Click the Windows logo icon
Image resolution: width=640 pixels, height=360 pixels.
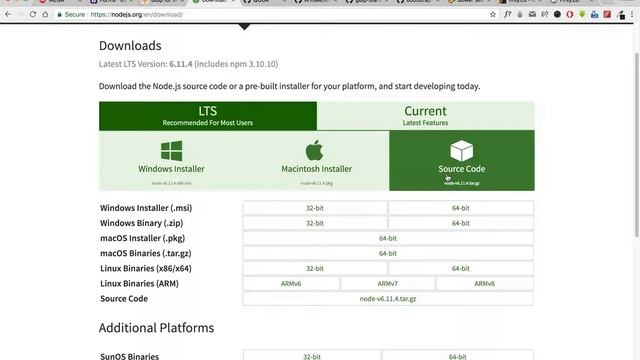point(171,151)
